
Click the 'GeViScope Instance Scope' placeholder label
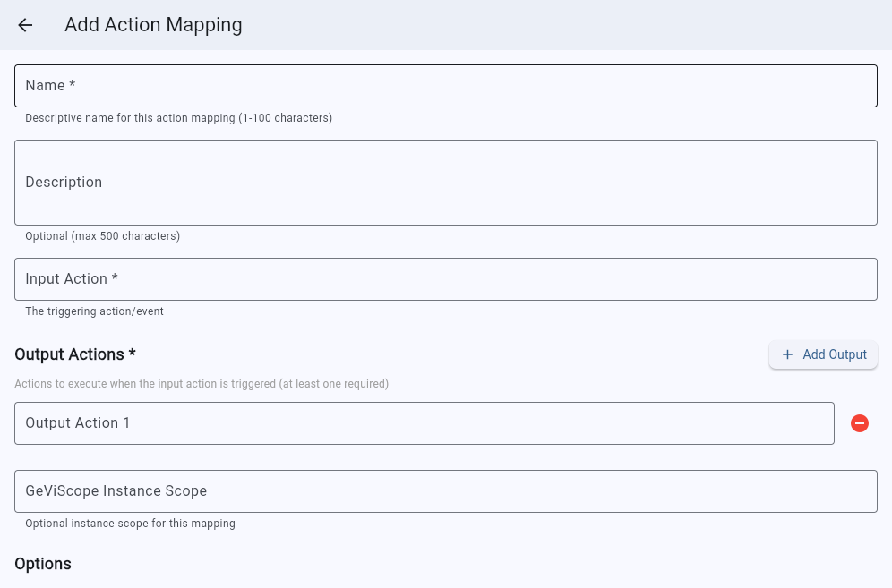click(x=116, y=491)
